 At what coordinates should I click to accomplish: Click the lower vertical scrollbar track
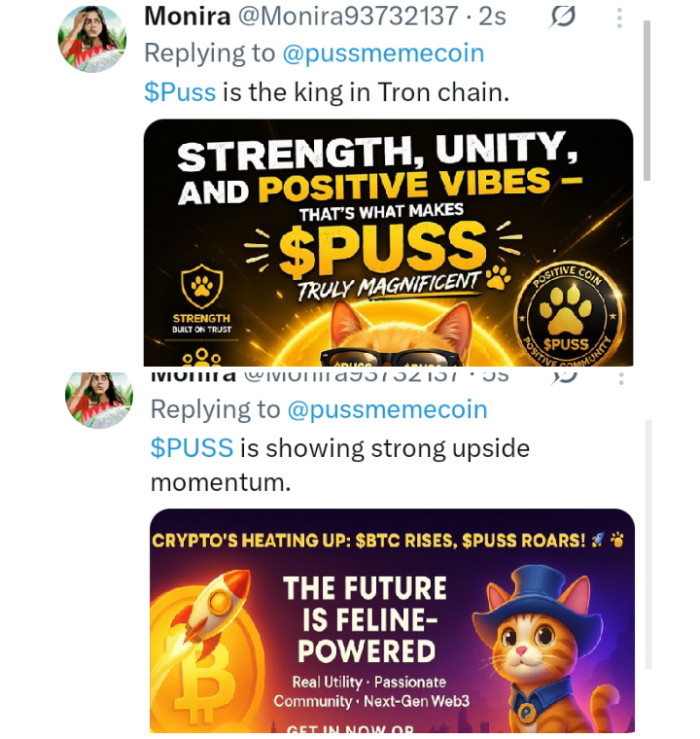[648, 544]
